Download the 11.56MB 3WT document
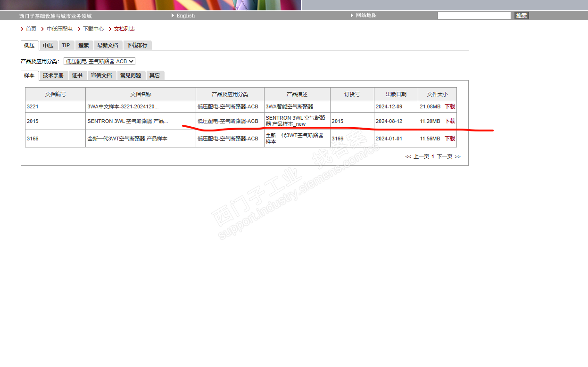 pyautogui.click(x=450, y=139)
